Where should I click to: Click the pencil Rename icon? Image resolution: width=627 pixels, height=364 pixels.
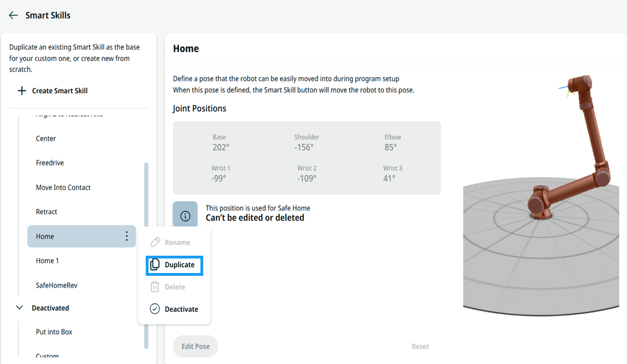click(x=155, y=242)
